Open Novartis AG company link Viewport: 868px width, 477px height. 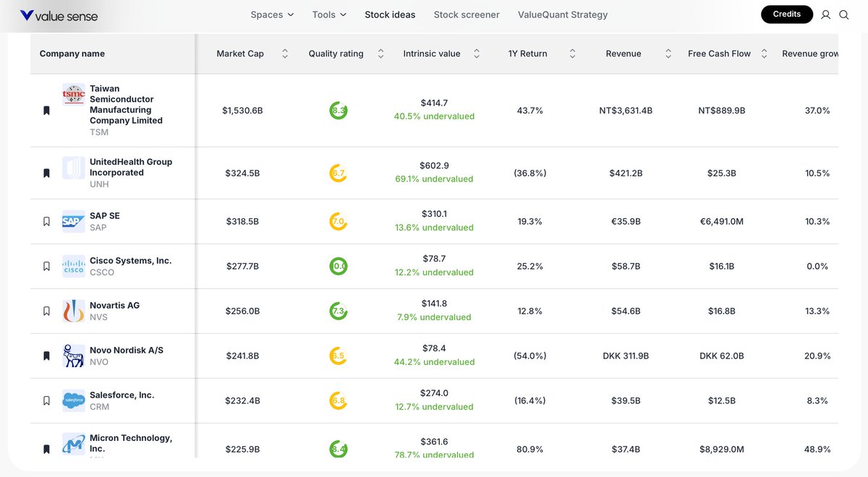114,306
